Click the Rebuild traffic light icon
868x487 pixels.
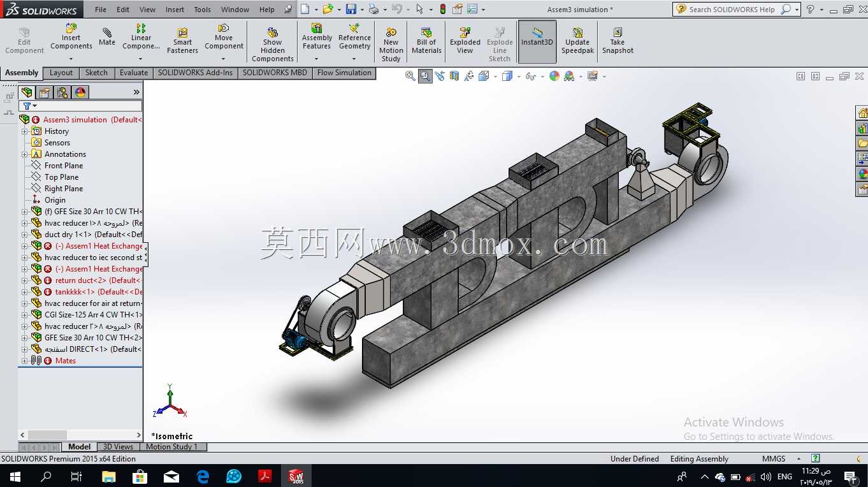pyautogui.click(x=444, y=9)
